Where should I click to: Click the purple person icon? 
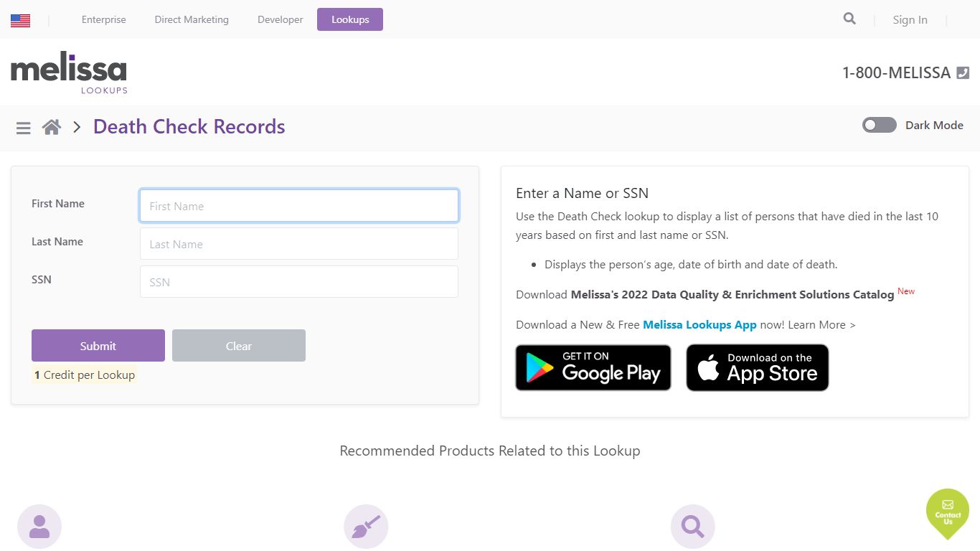tap(39, 527)
